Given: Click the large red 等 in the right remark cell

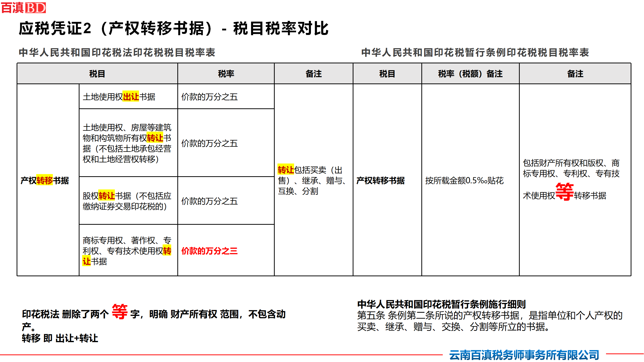Looking at the screenshot, I should 565,192.
